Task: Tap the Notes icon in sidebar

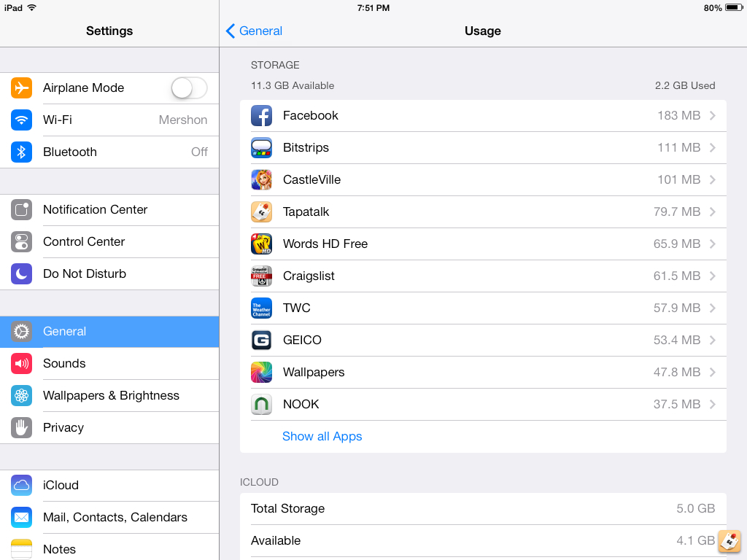Action: point(21,549)
